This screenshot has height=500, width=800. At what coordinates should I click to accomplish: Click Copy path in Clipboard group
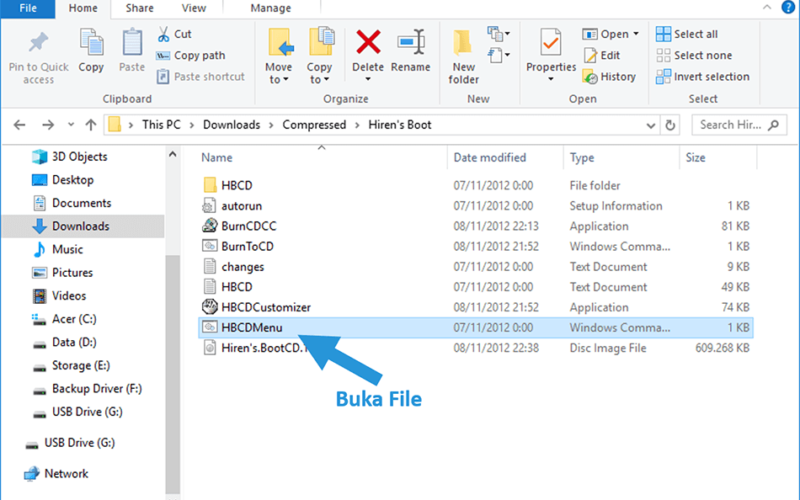(x=191, y=56)
